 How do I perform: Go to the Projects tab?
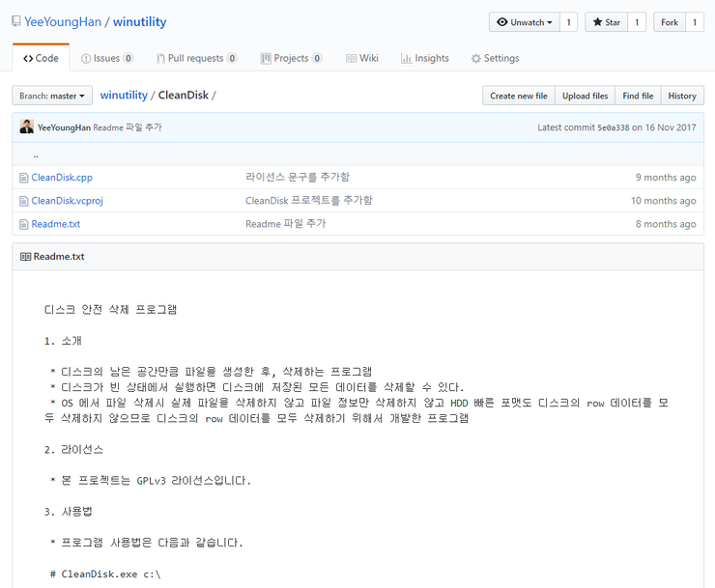291,58
